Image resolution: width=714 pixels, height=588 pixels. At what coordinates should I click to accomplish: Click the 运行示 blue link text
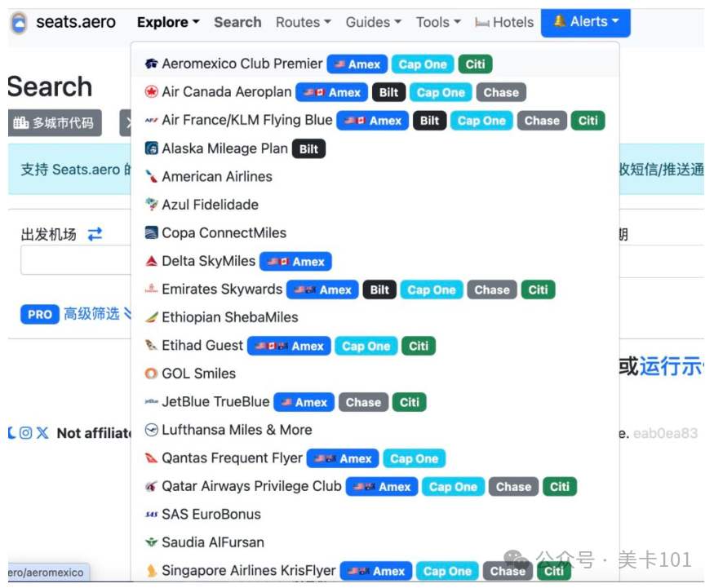672,366
